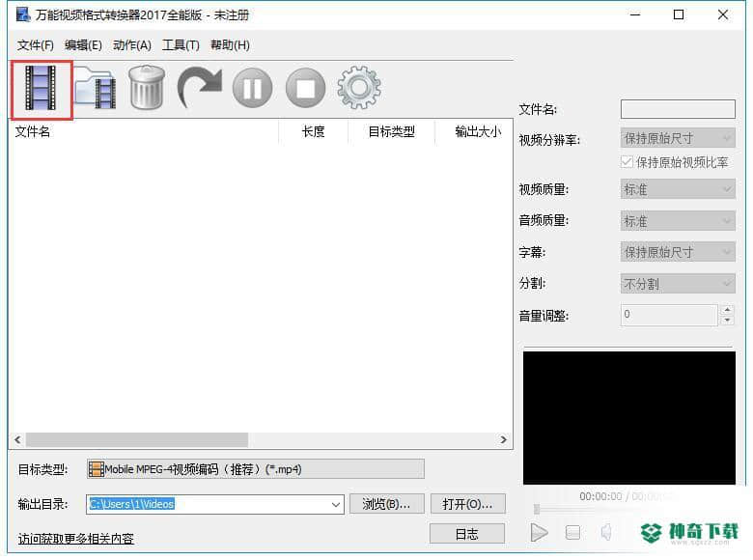Image resolution: width=753 pixels, height=560 pixels.
Task: Expand the 音频质量 dropdown
Action: click(678, 221)
